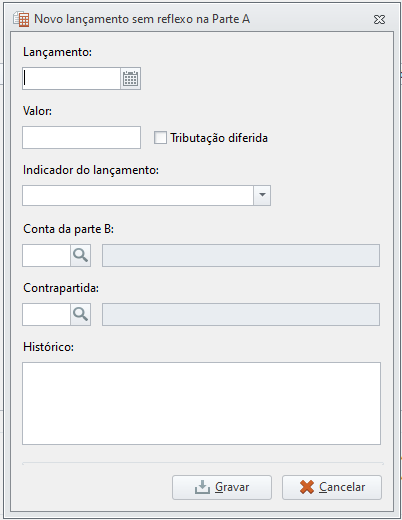Image resolution: width=402 pixels, height=520 pixels.
Task: Click inside the Indicador do lançamento combo field
Action: click(138, 195)
